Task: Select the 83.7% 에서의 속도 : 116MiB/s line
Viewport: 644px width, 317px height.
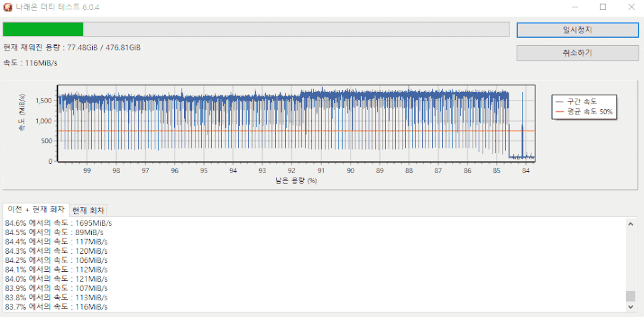Action: pyautogui.click(x=56, y=307)
